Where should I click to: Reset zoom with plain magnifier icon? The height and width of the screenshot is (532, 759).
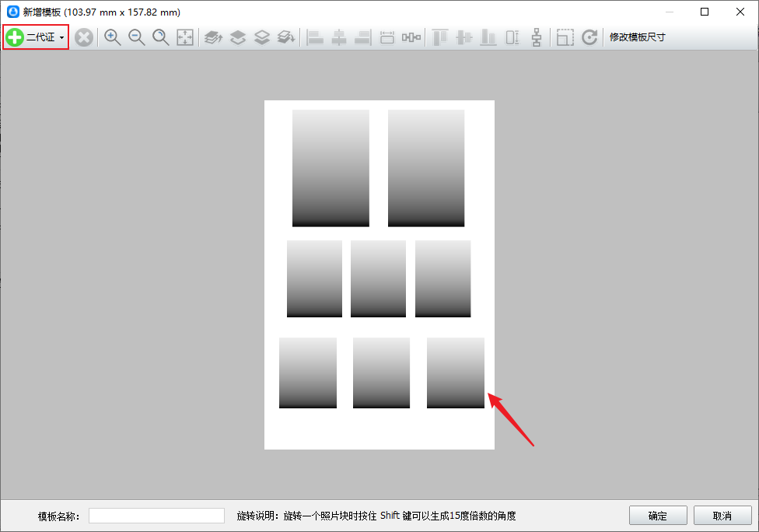[161, 37]
